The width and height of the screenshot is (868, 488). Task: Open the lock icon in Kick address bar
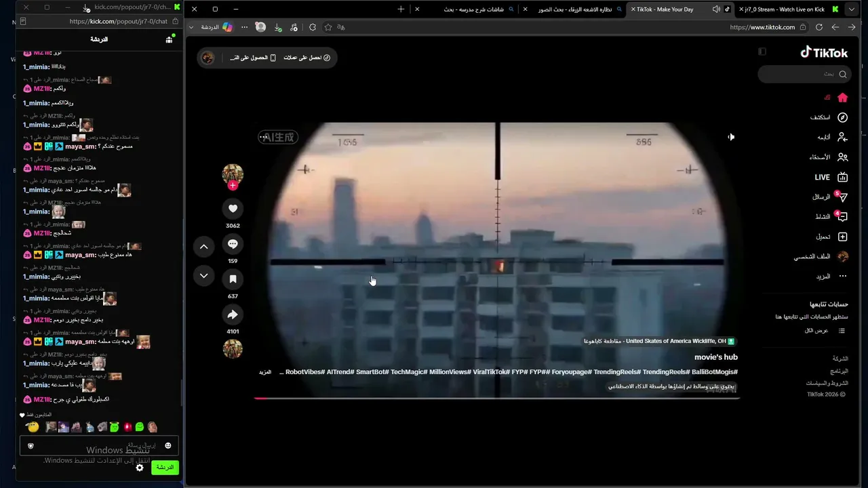click(176, 21)
